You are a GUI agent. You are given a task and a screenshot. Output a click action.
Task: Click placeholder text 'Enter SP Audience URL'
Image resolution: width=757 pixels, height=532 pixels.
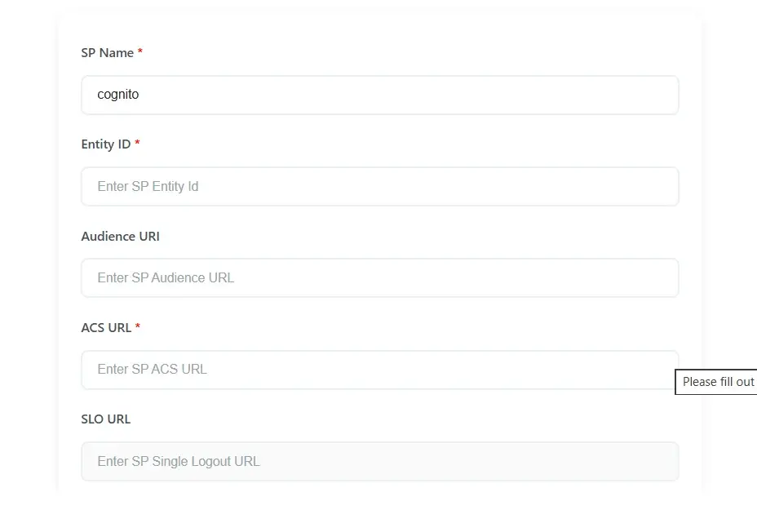[165, 277]
